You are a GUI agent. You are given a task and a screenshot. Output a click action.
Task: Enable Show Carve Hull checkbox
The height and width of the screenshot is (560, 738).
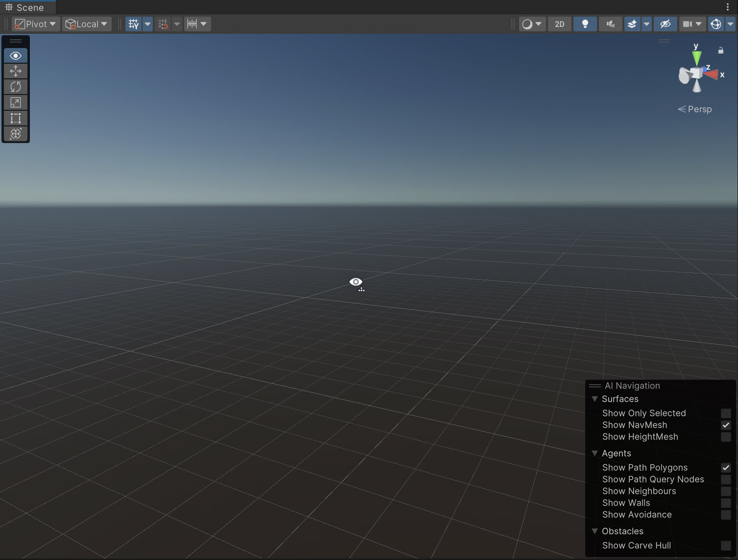726,545
